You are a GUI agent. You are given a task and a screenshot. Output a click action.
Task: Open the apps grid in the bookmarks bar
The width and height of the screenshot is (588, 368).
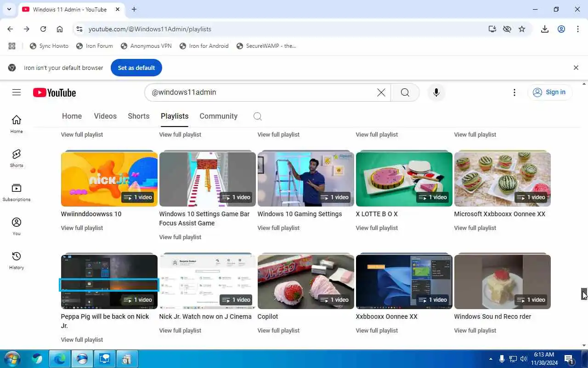12,46
